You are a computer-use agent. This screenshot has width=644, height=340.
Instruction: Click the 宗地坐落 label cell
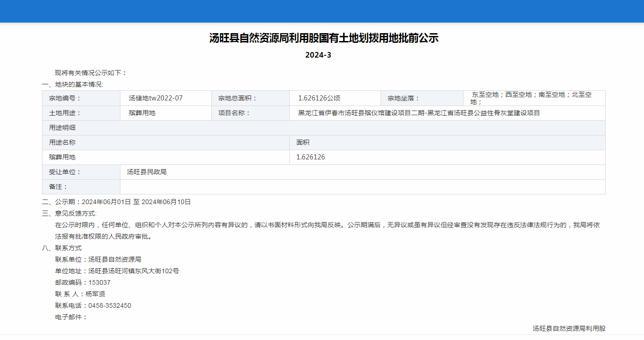(x=422, y=98)
